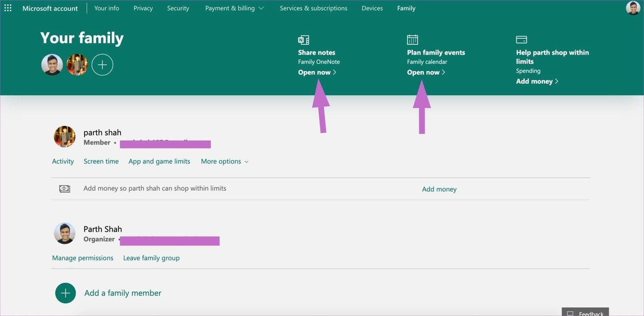Click the money icon in Add money row
This screenshot has width=644, height=316.
pyautogui.click(x=65, y=188)
